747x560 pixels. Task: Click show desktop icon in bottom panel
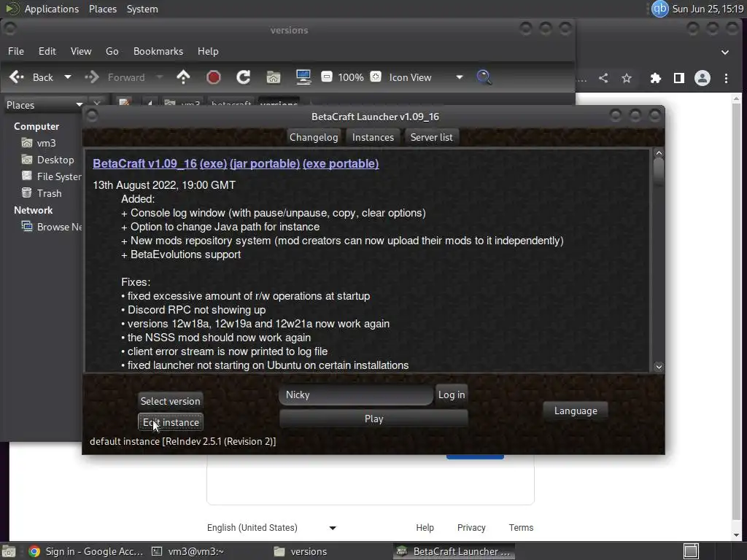click(9, 551)
